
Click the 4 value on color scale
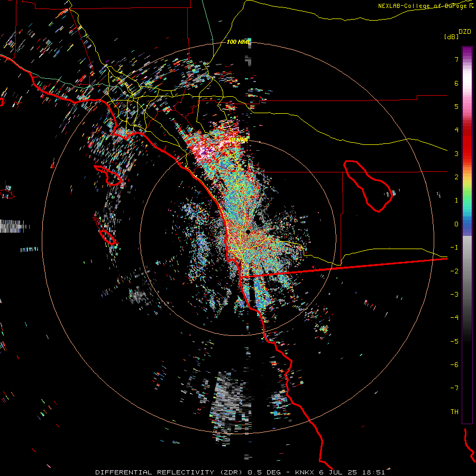456,130
